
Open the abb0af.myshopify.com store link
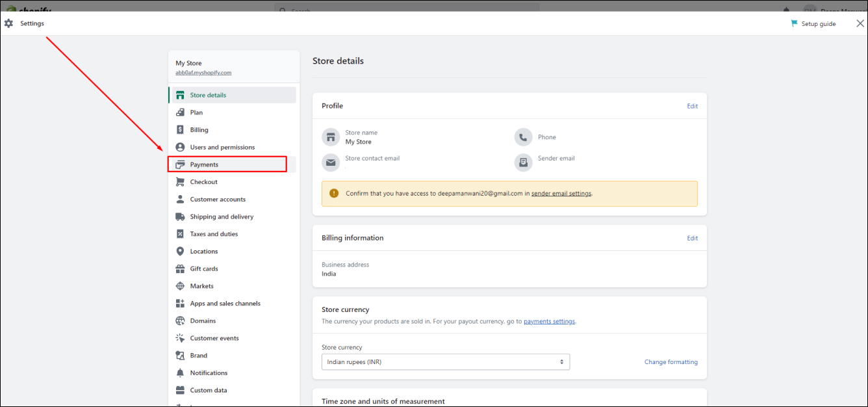click(x=203, y=73)
